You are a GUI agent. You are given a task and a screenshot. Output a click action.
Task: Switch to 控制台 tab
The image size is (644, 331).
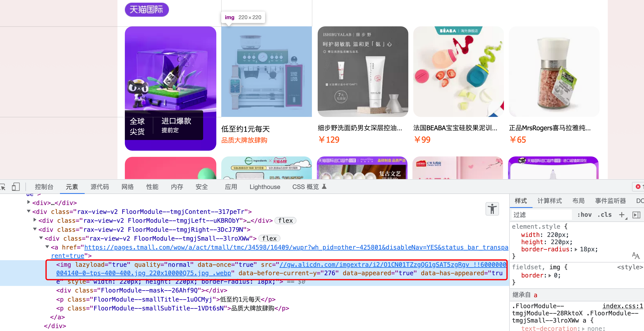coord(44,187)
